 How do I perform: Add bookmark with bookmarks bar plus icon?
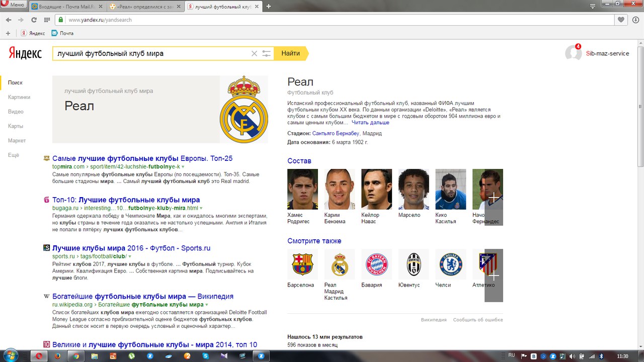point(8,33)
